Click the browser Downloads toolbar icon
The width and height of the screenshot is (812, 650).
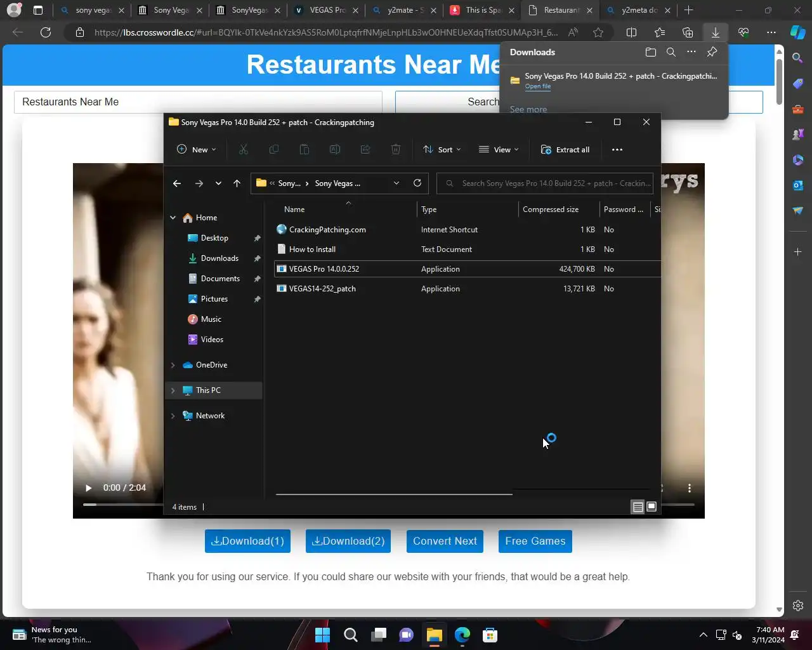pyautogui.click(x=716, y=32)
